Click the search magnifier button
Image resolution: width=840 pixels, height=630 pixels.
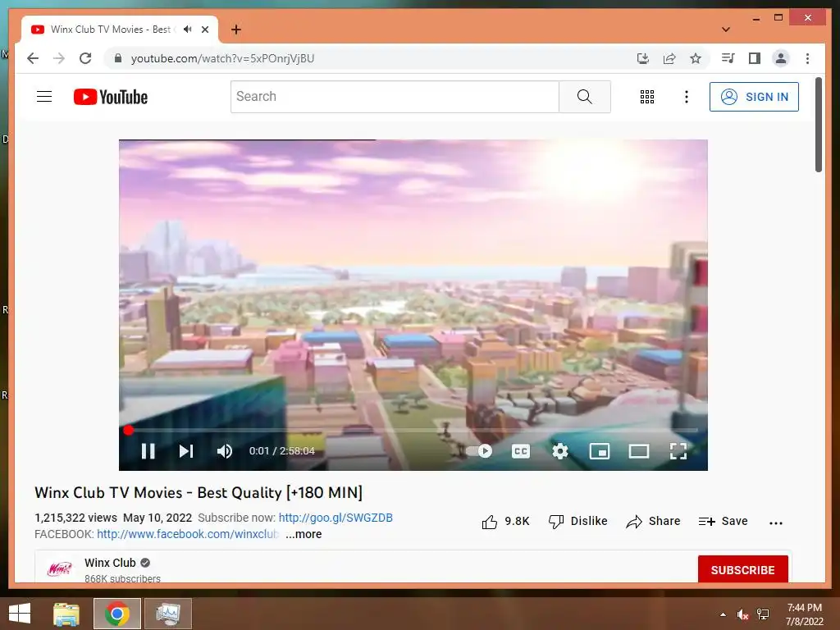pyautogui.click(x=584, y=97)
